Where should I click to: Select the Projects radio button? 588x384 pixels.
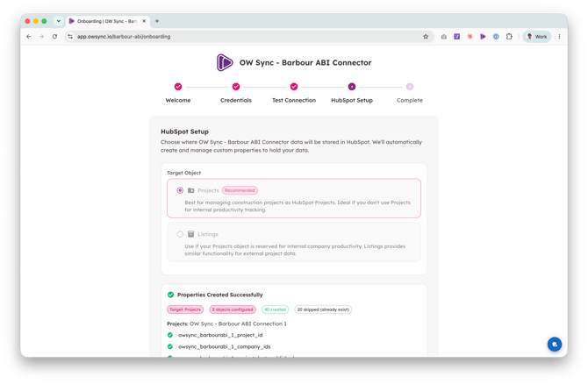[x=180, y=191]
